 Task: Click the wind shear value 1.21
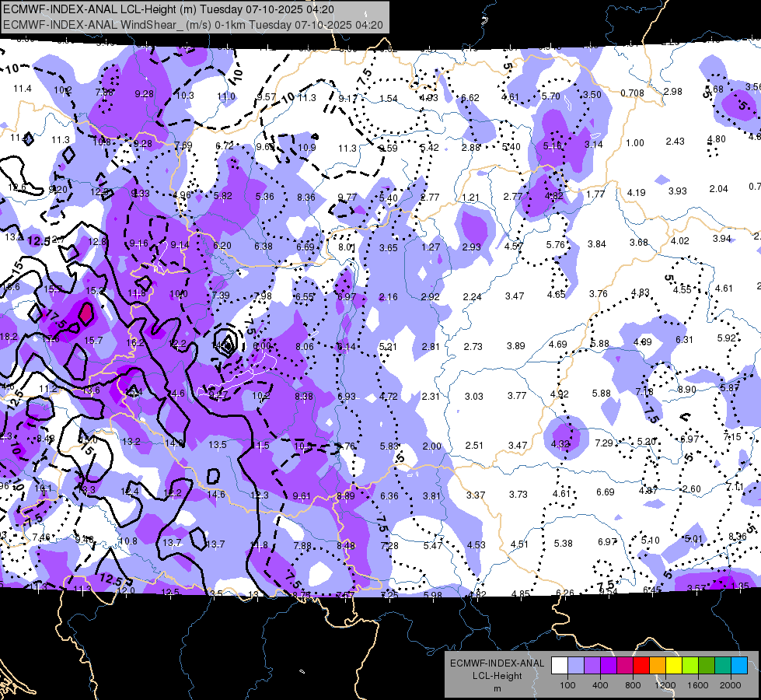[471, 198]
